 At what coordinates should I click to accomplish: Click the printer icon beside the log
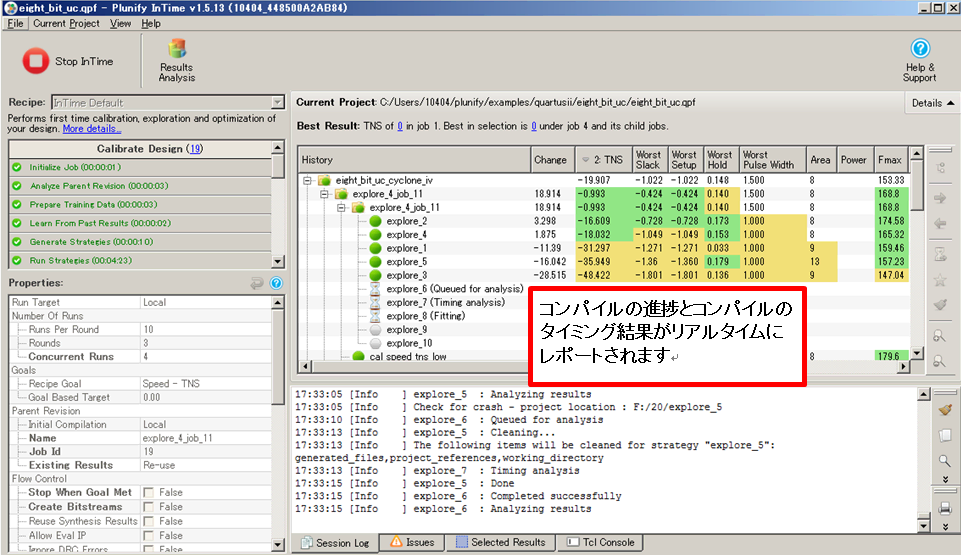coord(944,510)
